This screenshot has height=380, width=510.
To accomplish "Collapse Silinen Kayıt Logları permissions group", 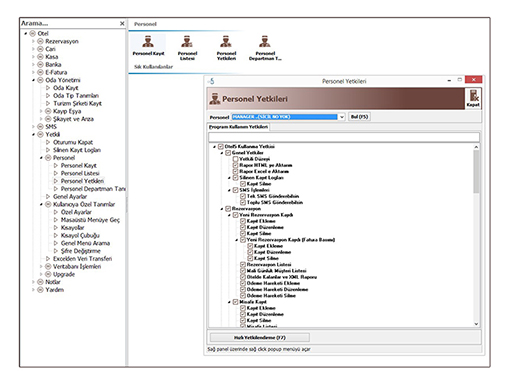I will click(229, 178).
